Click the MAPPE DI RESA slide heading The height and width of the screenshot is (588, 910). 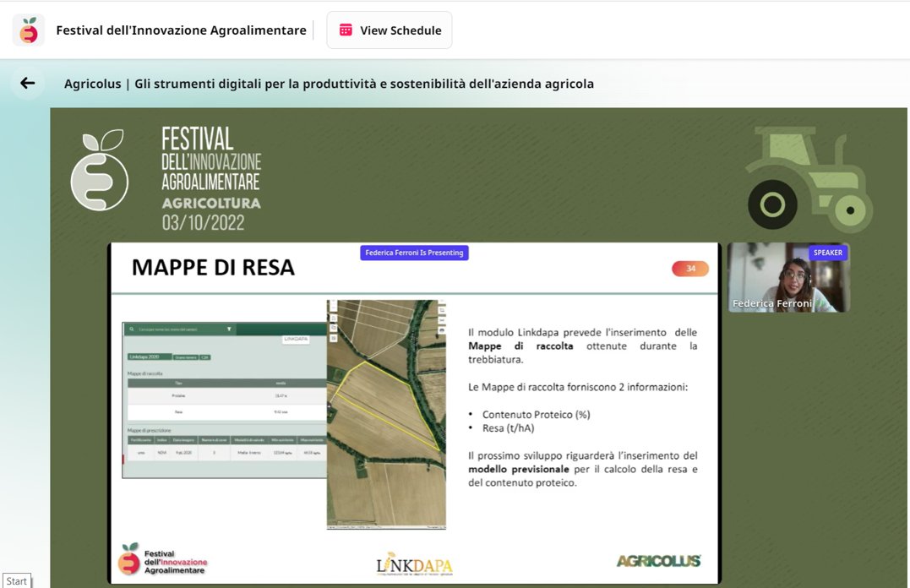click(x=213, y=268)
